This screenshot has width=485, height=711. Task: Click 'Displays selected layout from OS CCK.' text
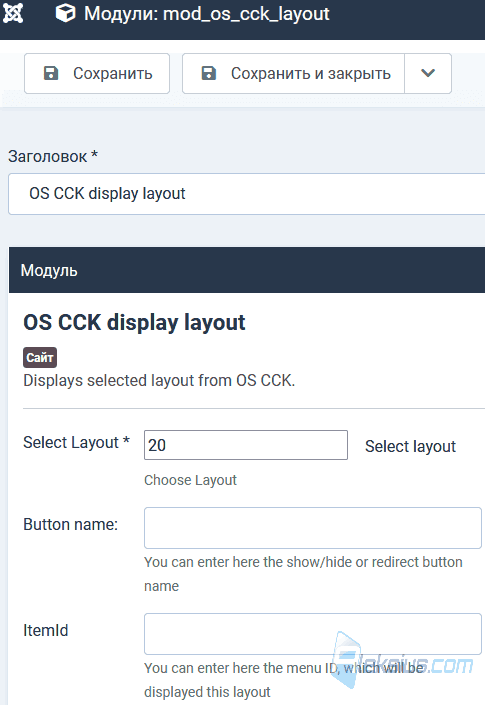click(159, 380)
